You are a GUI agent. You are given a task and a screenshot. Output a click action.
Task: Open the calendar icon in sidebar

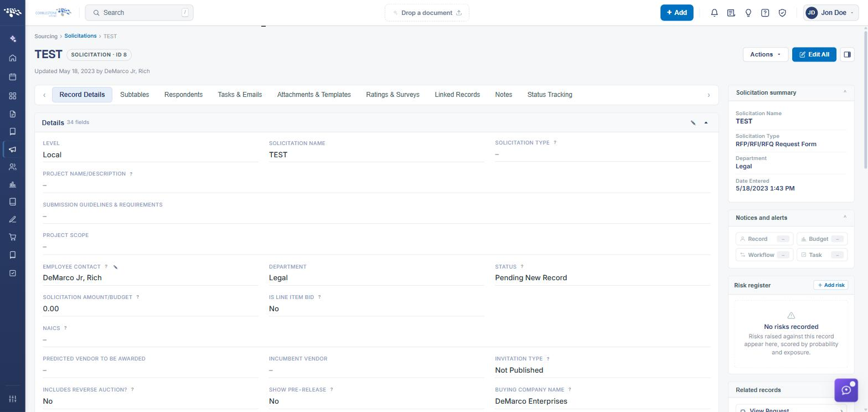pyautogui.click(x=13, y=77)
